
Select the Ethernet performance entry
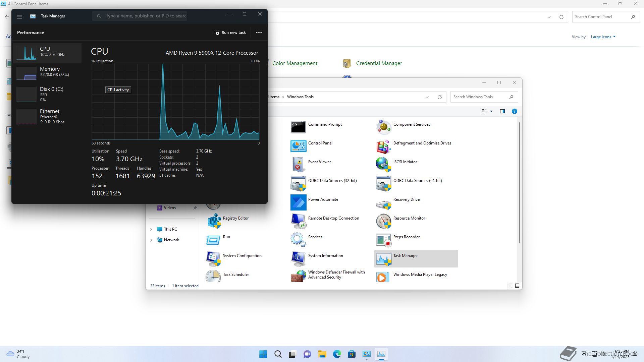[47, 116]
